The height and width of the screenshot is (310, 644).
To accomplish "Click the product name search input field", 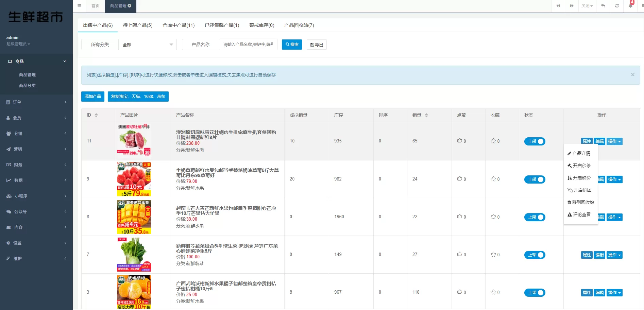I will tap(248, 45).
